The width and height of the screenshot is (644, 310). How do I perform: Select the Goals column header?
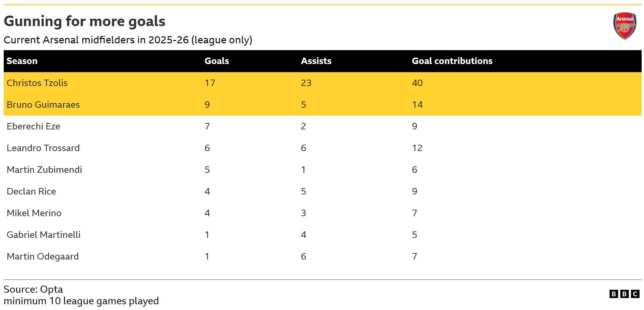[217, 61]
